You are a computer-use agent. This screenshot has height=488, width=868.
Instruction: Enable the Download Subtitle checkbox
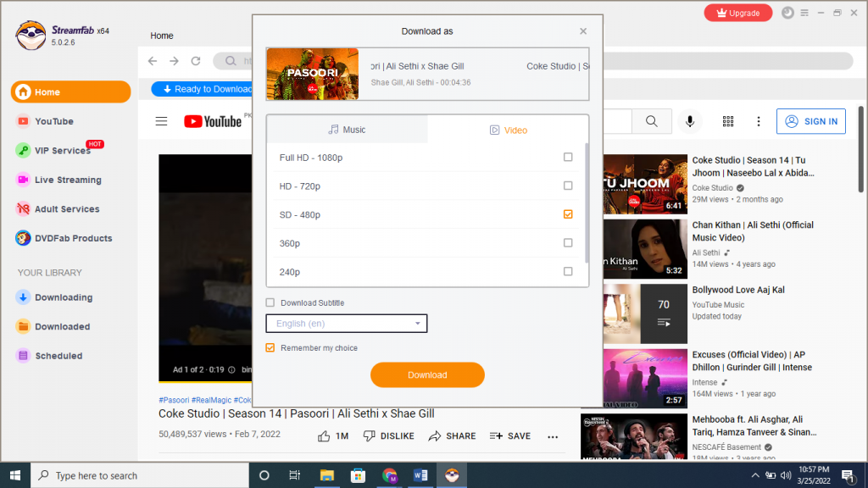(x=270, y=302)
